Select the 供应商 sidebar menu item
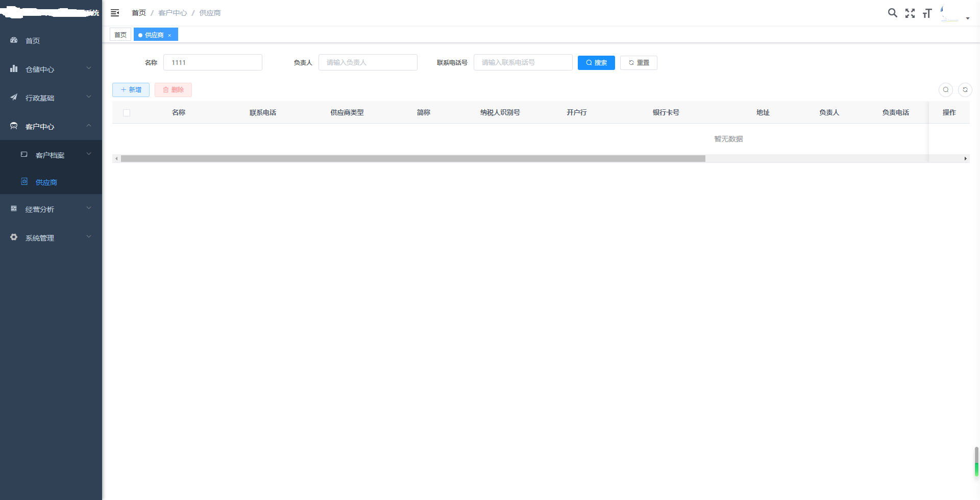 [46, 182]
